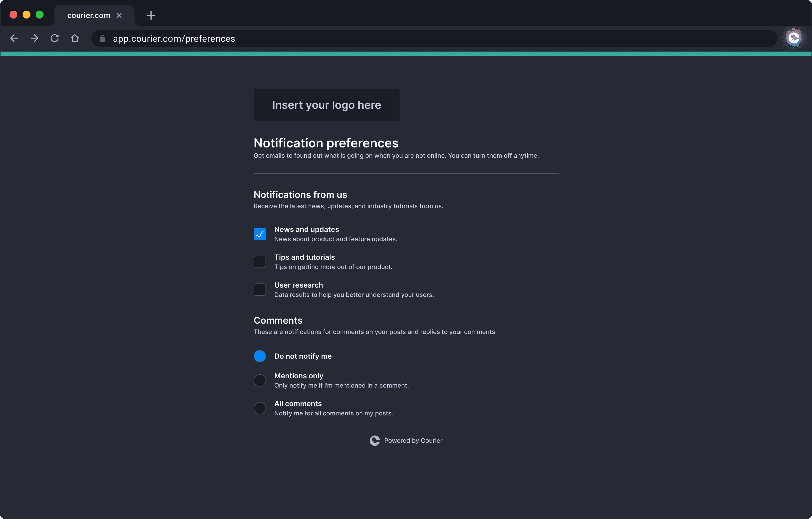The image size is (812, 519).
Task: Click the padlock security icon in address bar
Action: coord(102,38)
